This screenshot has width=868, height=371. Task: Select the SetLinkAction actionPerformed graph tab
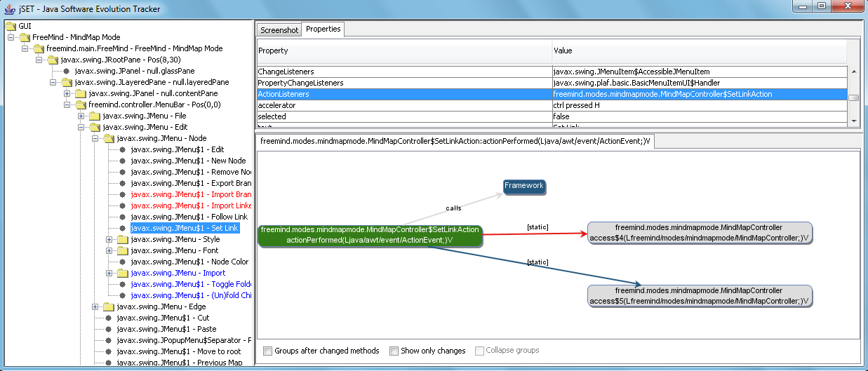coord(455,141)
